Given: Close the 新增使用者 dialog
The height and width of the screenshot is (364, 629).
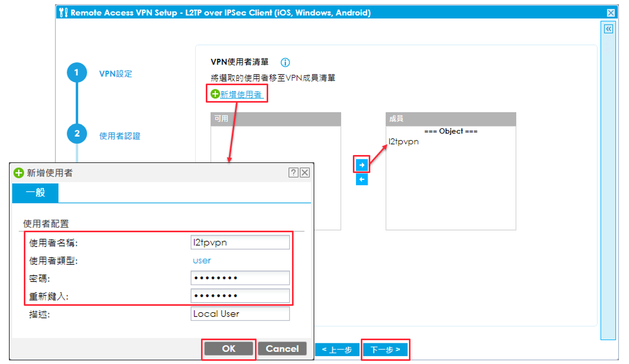Looking at the screenshot, I should [x=305, y=172].
